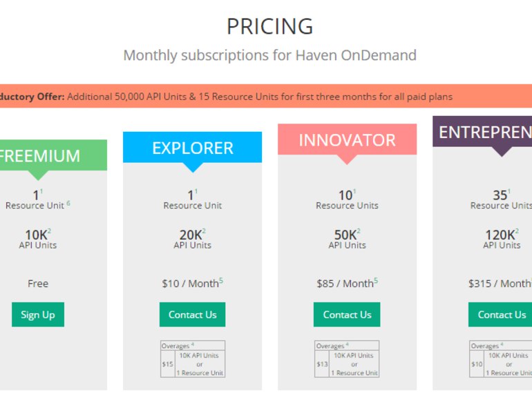Click the $13 overage cell in Innovator

[322, 364]
